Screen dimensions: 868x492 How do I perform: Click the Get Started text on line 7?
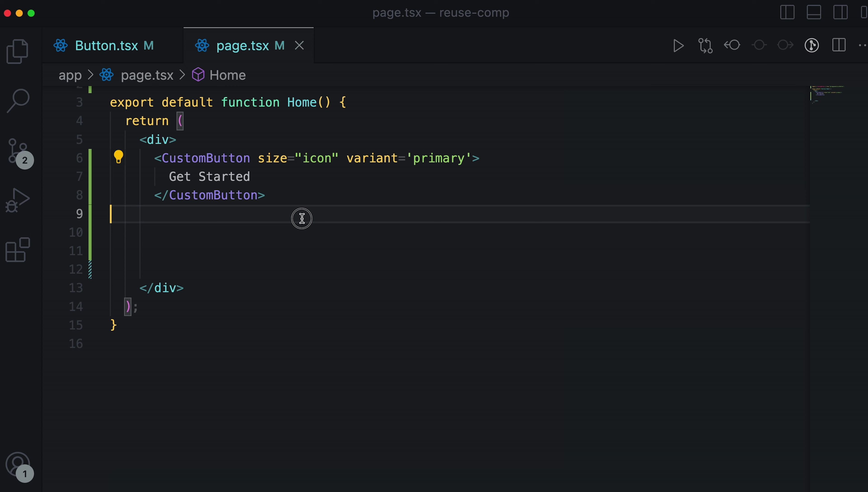(209, 177)
